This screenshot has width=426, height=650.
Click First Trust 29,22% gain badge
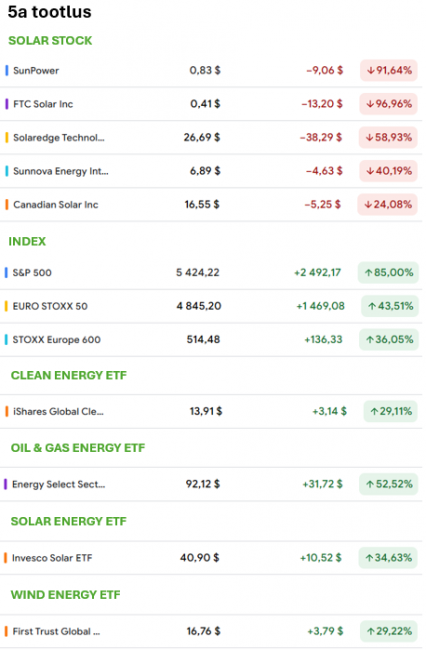click(x=389, y=631)
